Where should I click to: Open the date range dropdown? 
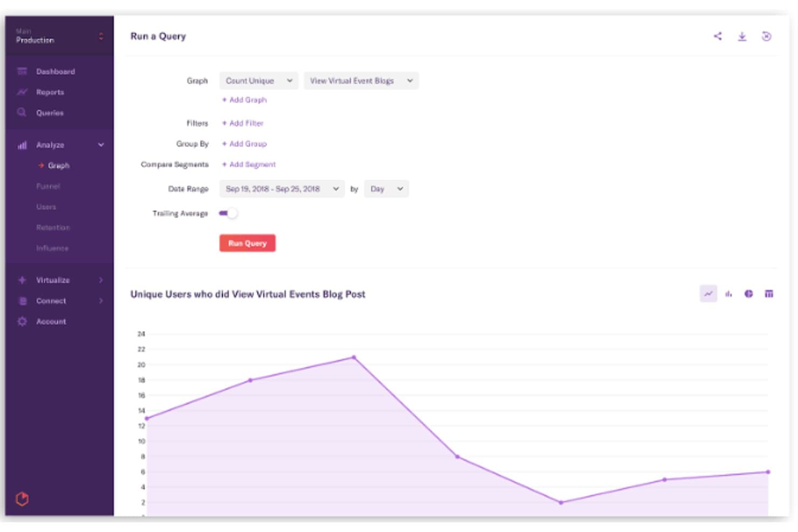coord(282,189)
